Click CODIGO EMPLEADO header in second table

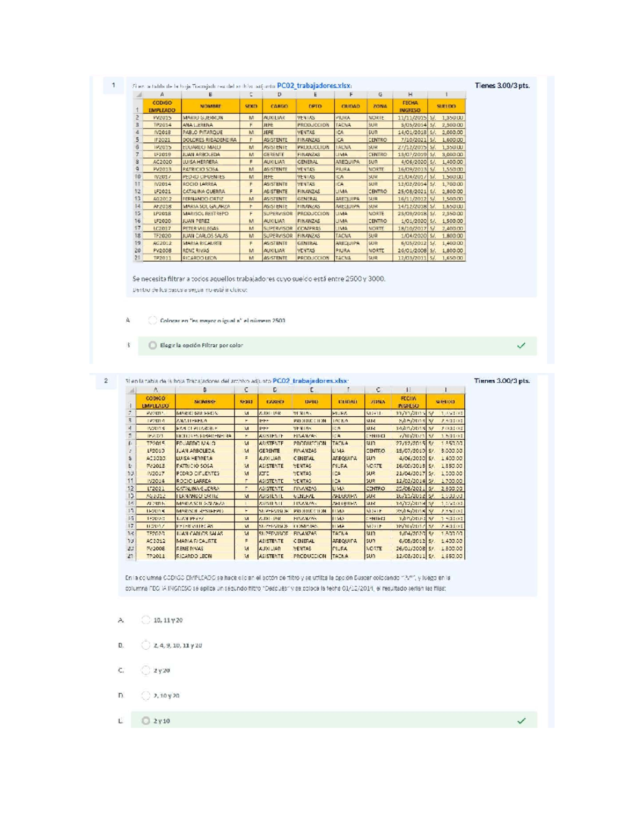click(156, 402)
